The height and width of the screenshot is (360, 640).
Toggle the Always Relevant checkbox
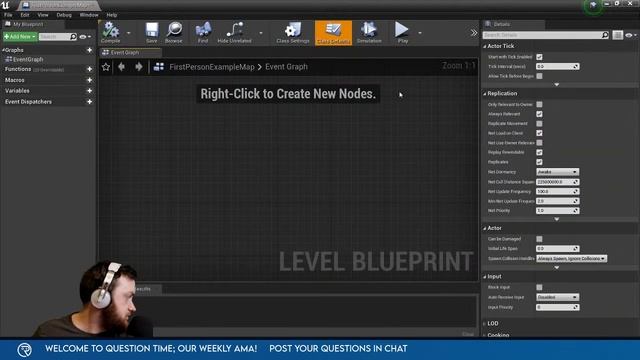pos(539,114)
